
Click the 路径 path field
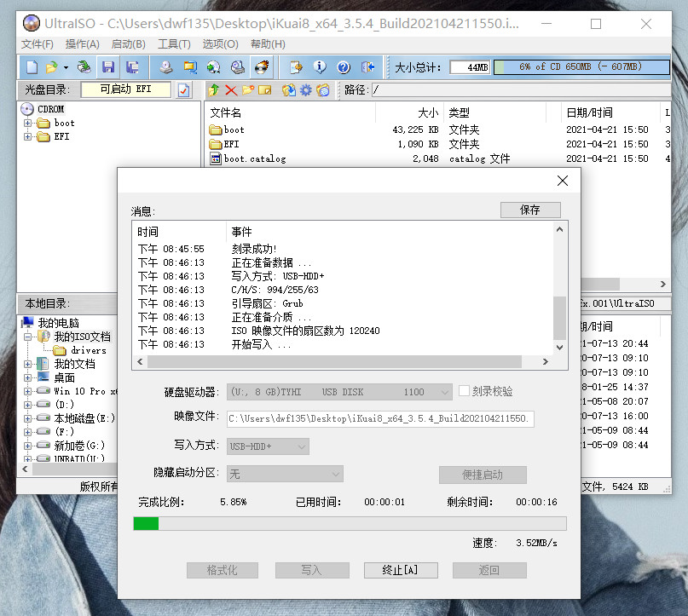(x=521, y=90)
